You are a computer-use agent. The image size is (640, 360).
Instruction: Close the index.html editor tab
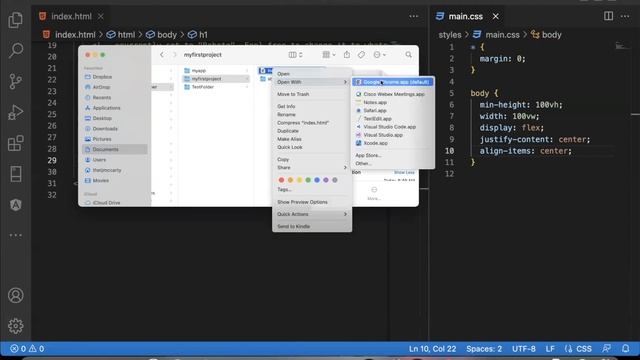coord(100,16)
